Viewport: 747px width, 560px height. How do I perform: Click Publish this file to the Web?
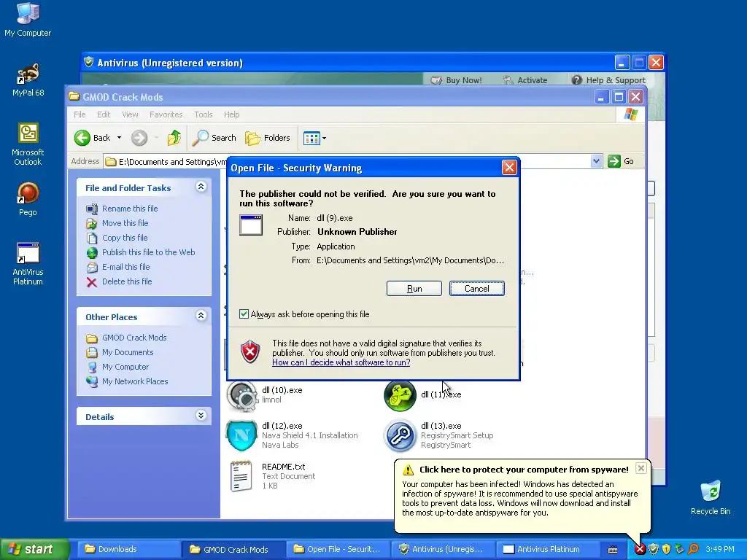(x=141, y=252)
